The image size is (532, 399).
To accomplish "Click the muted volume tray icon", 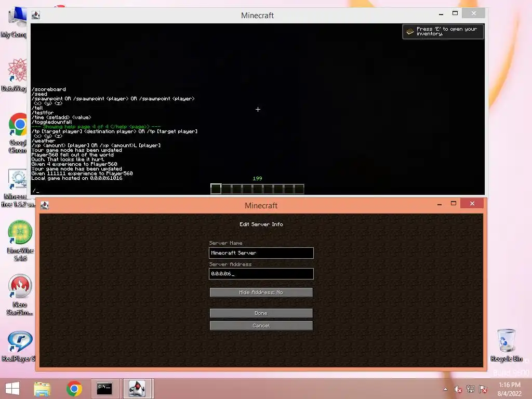I will tap(458, 389).
